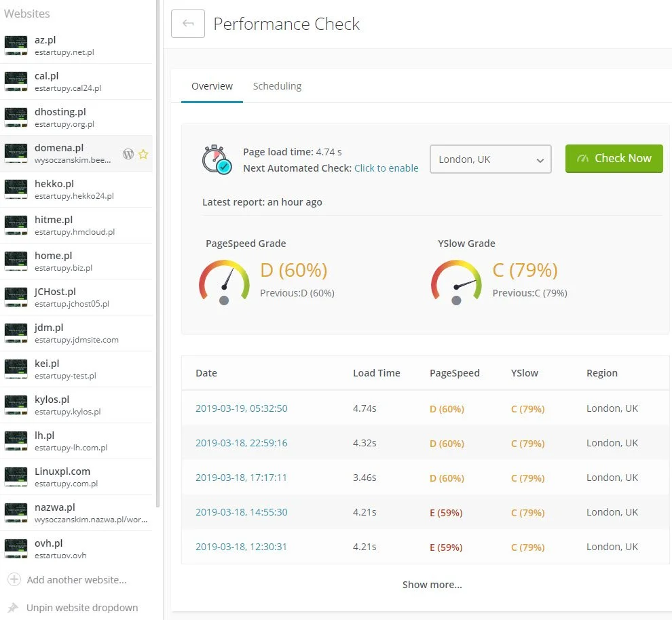Open the dhosting.pl site thumbnail
The height and width of the screenshot is (620, 672).
(16, 117)
